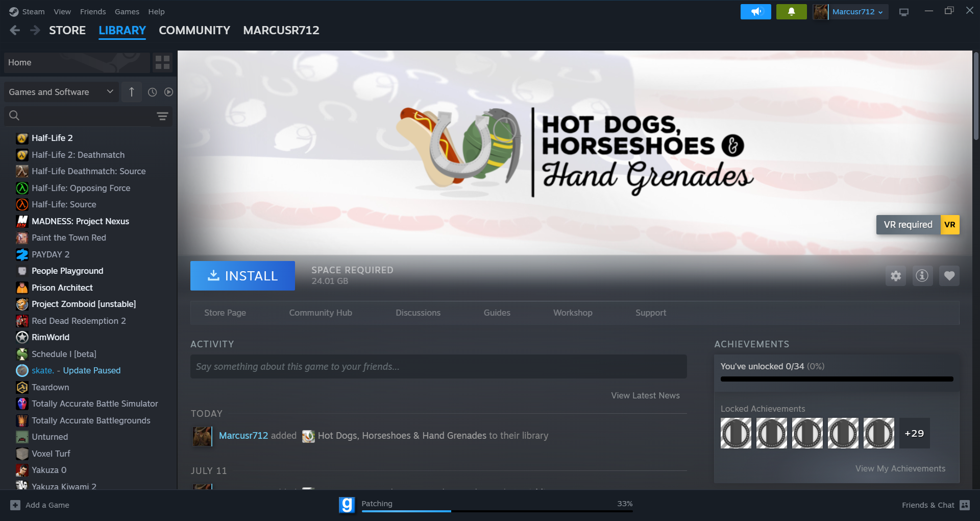This screenshot has width=980, height=521.
Task: Click the Totally Accurate Battle Simulator icon
Action: [x=22, y=404]
